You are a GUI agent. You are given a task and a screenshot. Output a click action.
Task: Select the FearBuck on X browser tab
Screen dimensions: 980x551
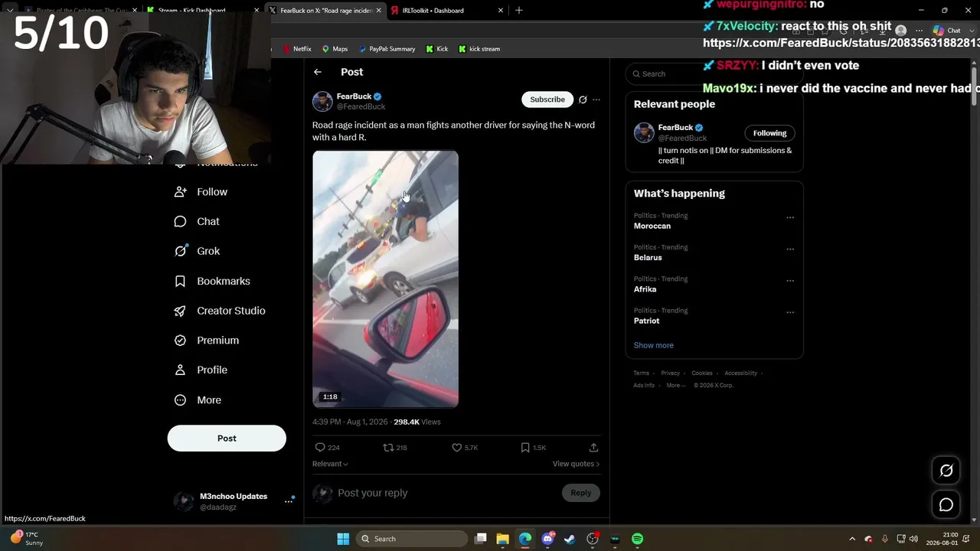pos(325,11)
